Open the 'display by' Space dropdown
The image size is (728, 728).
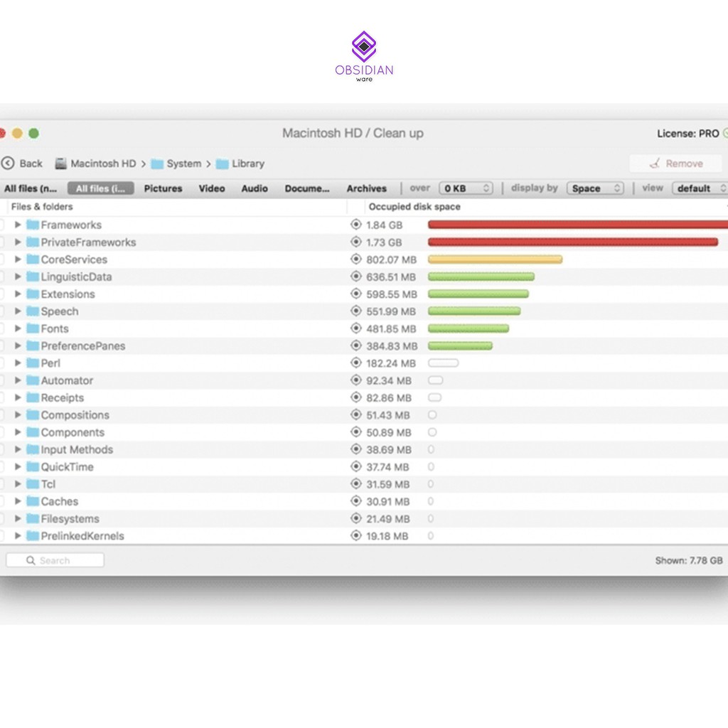click(x=595, y=188)
